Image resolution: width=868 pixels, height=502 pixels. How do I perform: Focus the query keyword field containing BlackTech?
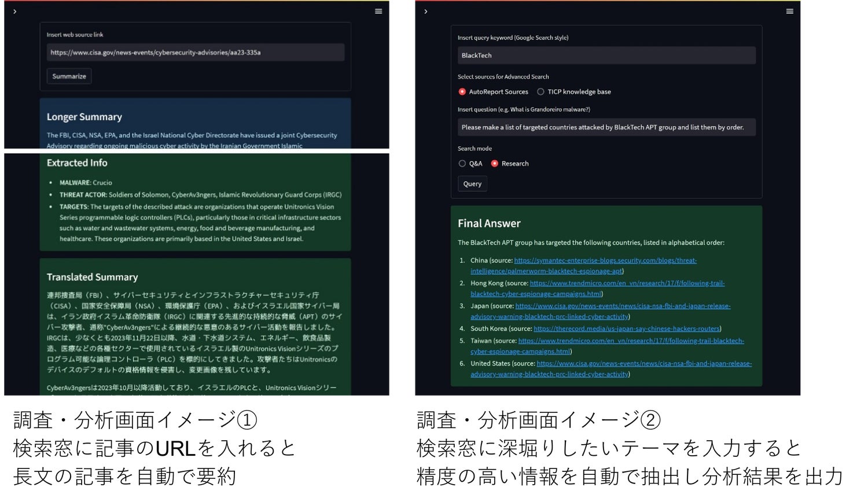pyautogui.click(x=606, y=56)
